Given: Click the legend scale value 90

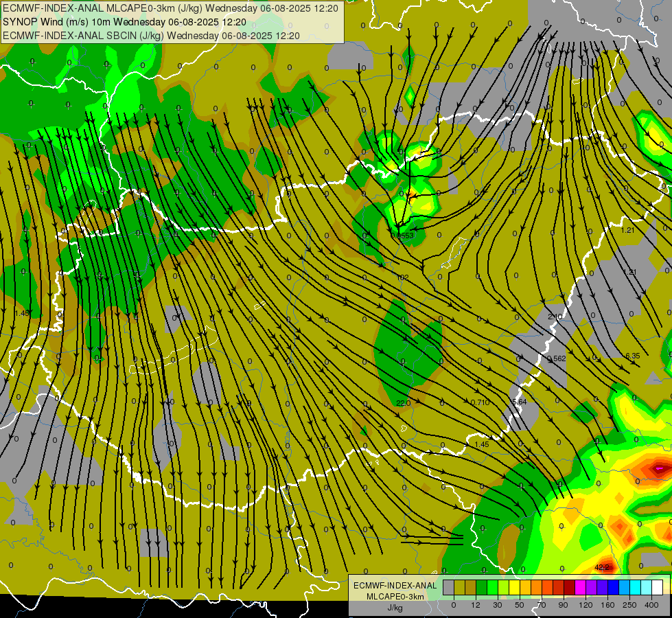Looking at the screenshot, I should click(x=563, y=605).
